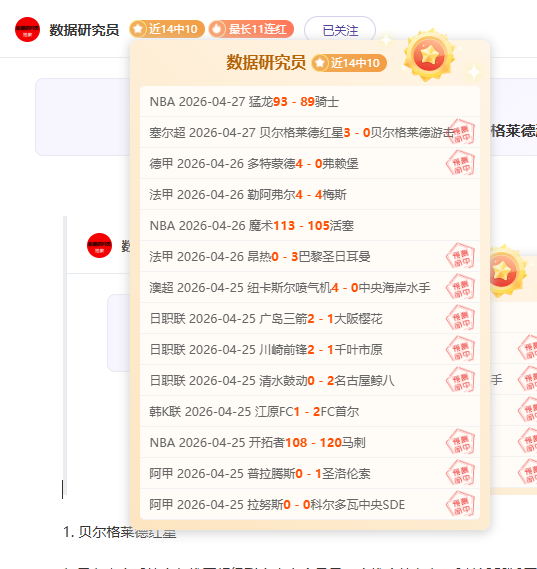Click the 最长11连红 flame badge

pyautogui.click(x=251, y=29)
